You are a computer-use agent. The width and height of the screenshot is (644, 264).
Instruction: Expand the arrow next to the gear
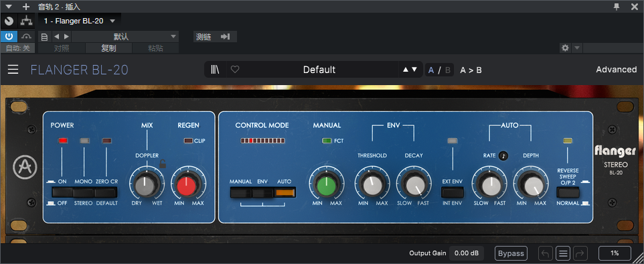tap(576, 48)
